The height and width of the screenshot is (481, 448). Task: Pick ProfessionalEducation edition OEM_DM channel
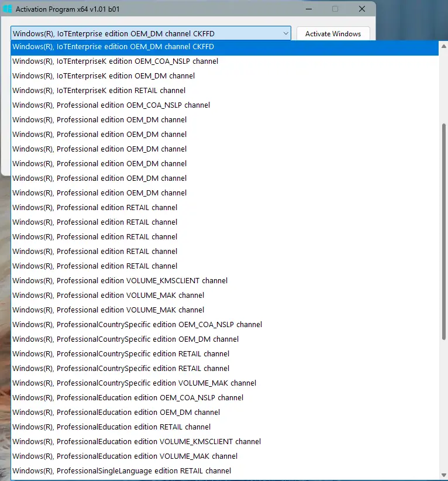[x=225, y=413]
